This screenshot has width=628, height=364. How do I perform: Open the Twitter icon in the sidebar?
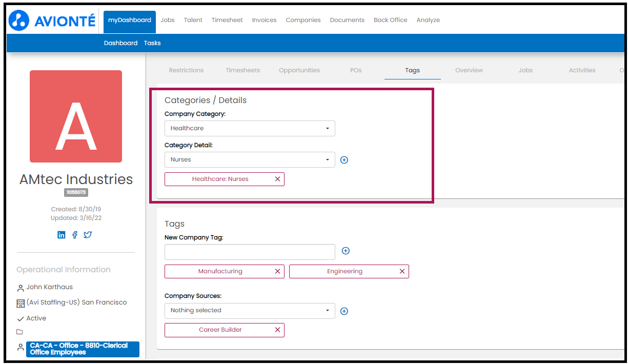pyautogui.click(x=88, y=235)
